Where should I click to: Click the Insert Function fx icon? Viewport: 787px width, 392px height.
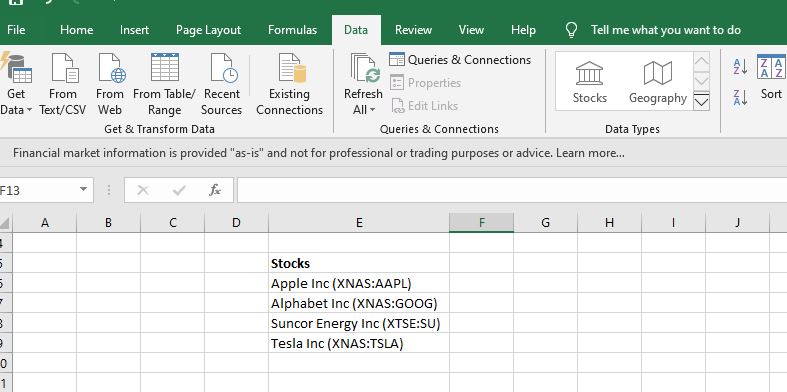point(215,190)
